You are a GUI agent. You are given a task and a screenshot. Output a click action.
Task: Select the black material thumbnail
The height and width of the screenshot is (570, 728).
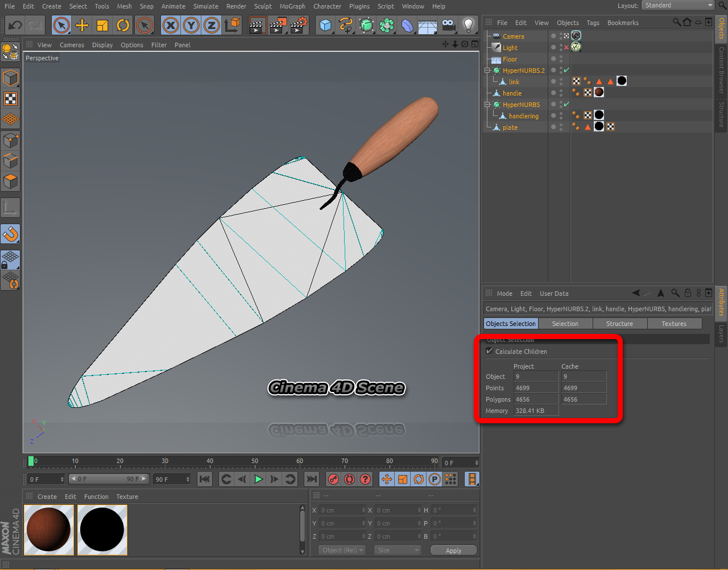coord(102,530)
